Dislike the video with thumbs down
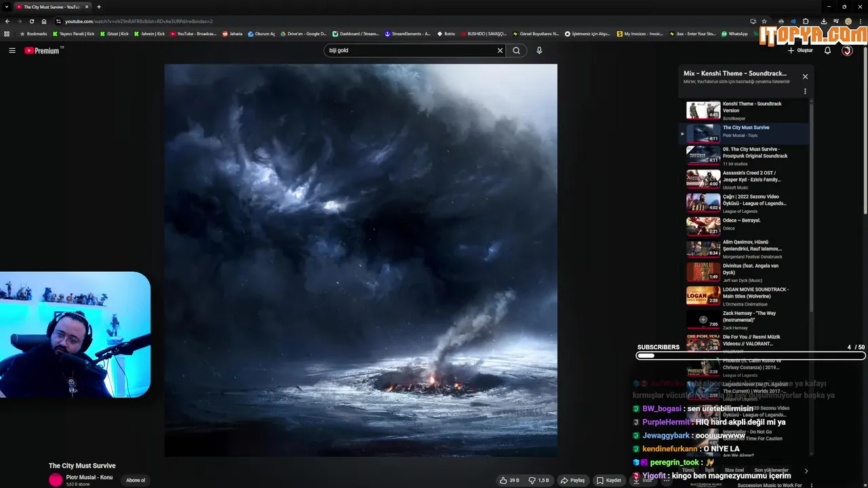 pyautogui.click(x=539, y=481)
